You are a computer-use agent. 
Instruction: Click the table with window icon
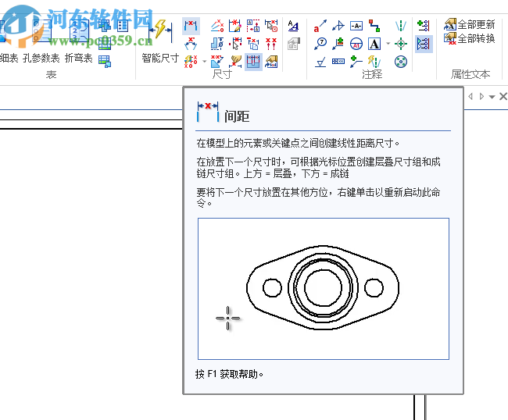tap(104, 61)
